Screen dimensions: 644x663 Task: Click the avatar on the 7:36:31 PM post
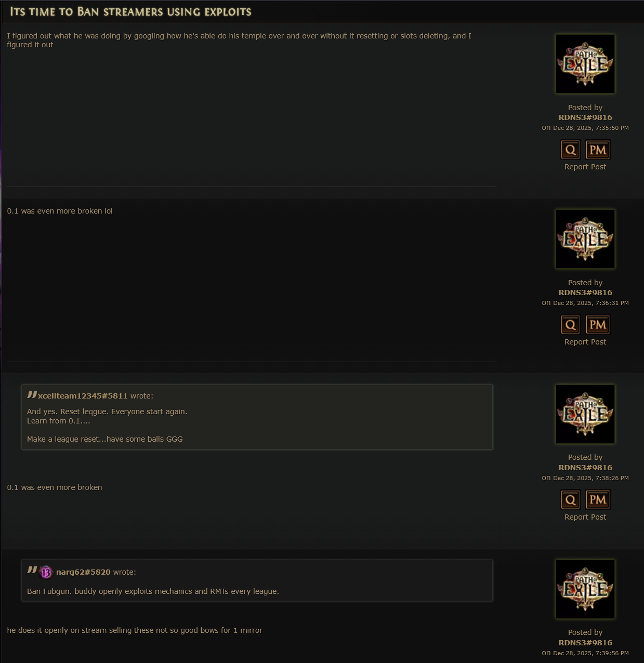585,239
